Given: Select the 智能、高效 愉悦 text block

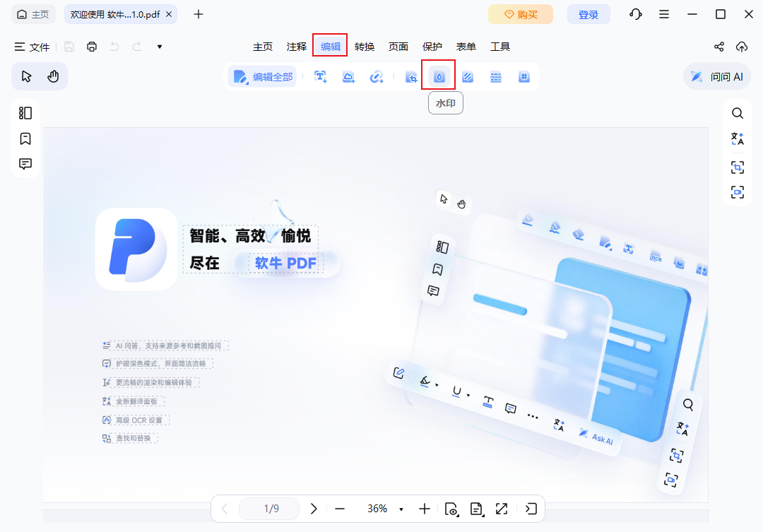Looking at the screenshot, I should [x=250, y=236].
